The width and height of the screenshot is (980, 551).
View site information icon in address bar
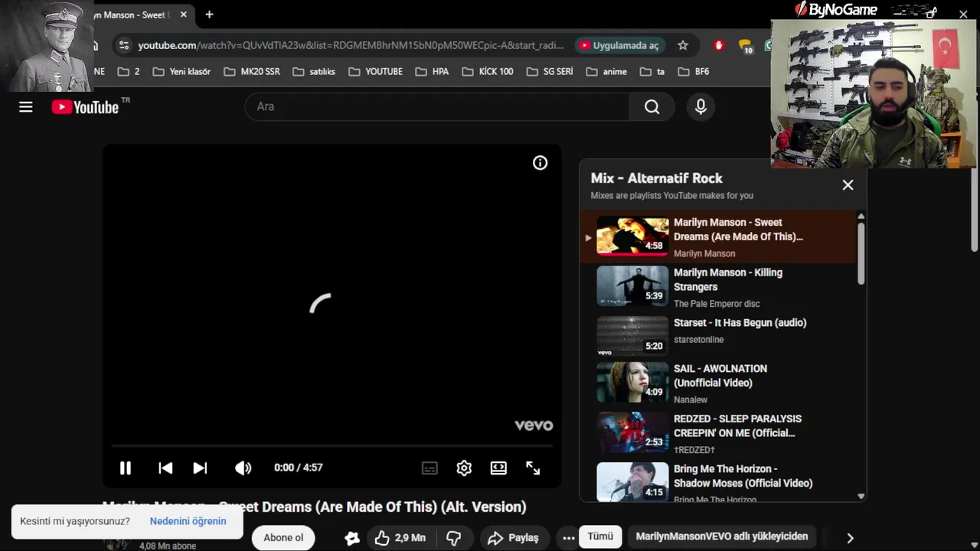124,45
